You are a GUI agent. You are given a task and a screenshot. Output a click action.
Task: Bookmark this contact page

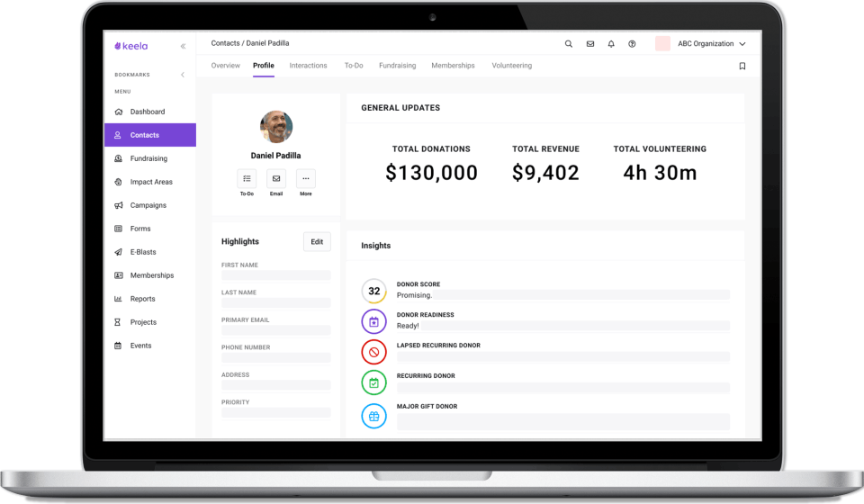pyautogui.click(x=742, y=66)
